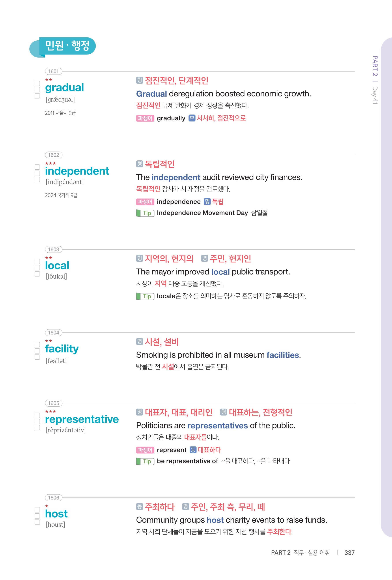The image size is (392, 580).
Task: Click the Tip badge in the local entry
Action: click(x=145, y=296)
